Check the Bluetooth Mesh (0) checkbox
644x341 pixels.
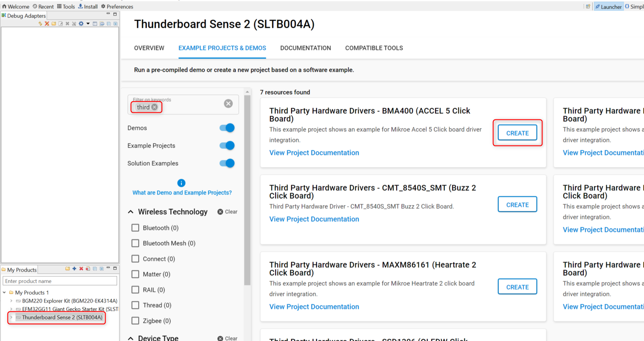point(135,243)
